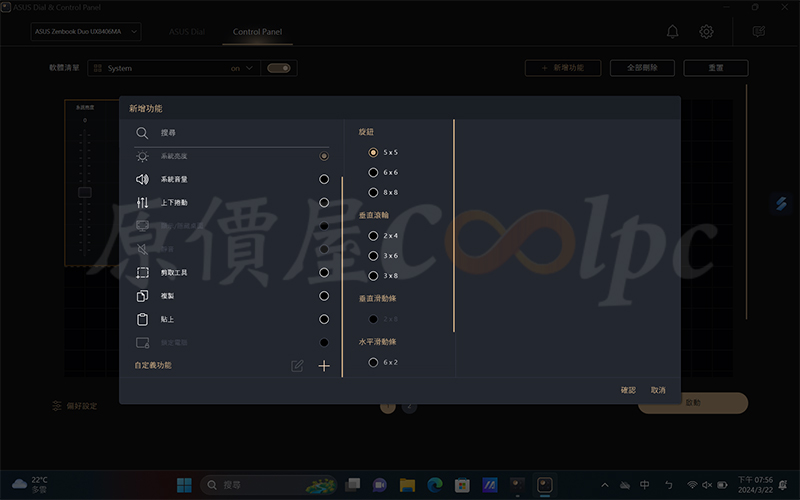Click the blue pen icon on right edge

781,204
